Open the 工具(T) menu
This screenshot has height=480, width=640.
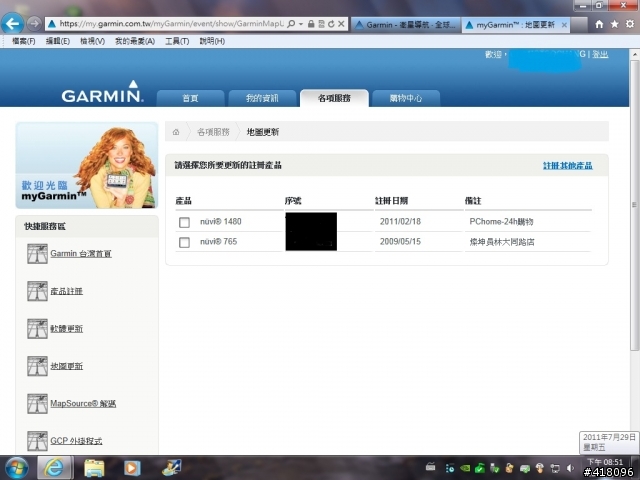point(177,41)
